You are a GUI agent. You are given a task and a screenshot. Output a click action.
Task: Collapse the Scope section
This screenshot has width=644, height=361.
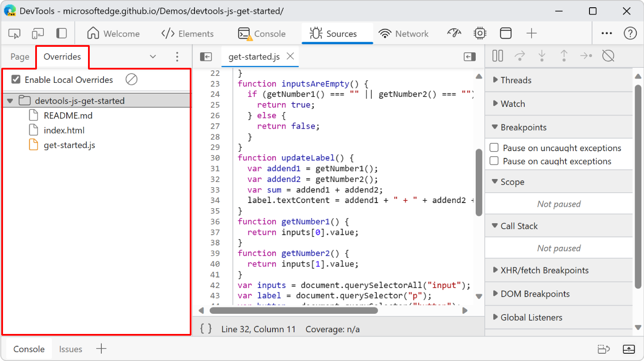[559, 182]
